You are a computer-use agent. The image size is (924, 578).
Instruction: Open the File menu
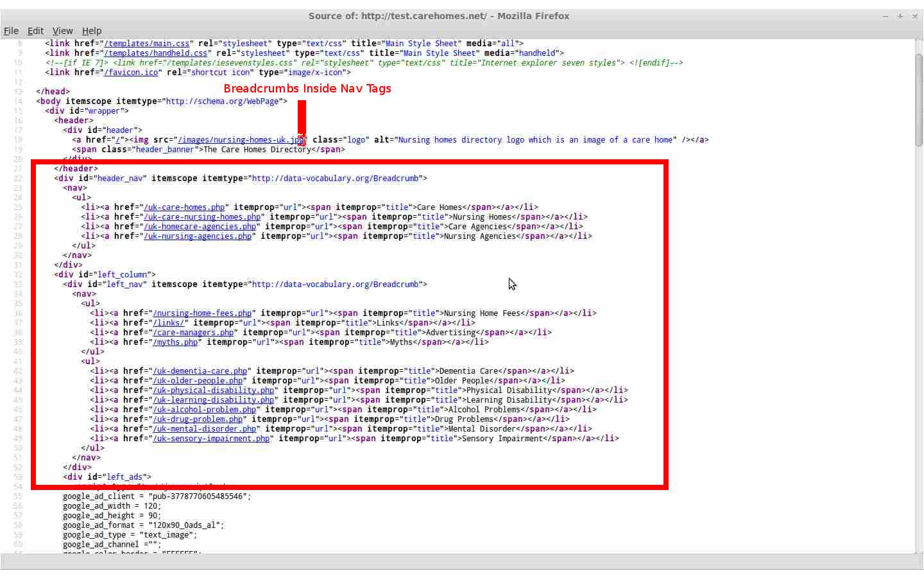11,30
